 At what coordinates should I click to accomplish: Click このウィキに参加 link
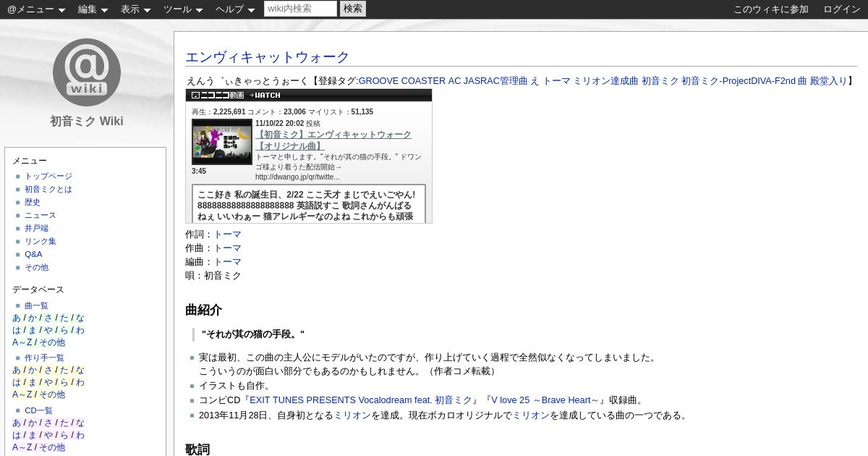click(771, 9)
